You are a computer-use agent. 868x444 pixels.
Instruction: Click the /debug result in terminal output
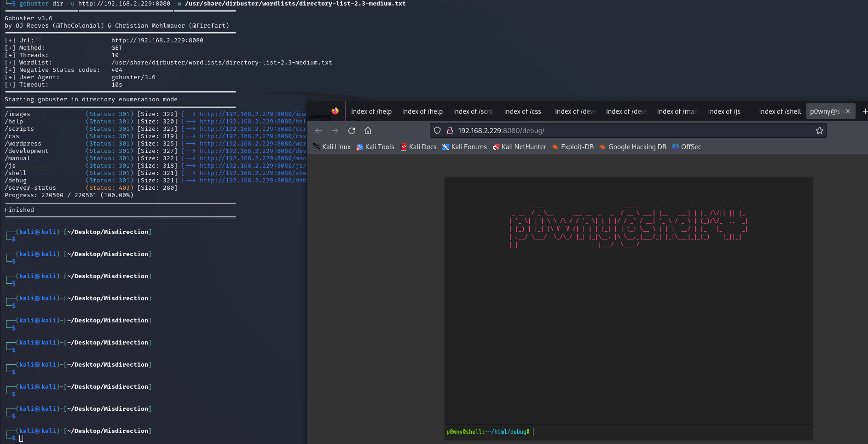(x=16, y=181)
